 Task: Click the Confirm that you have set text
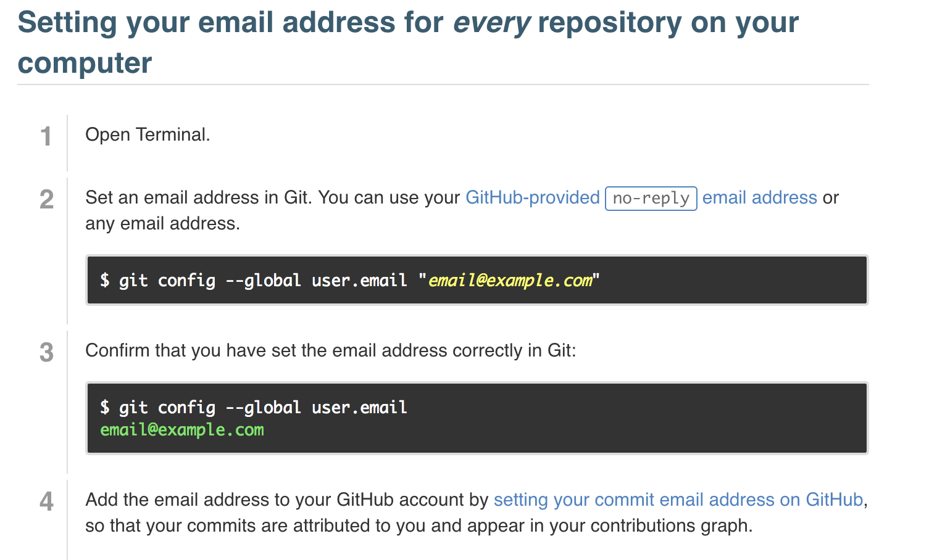pyautogui.click(x=331, y=350)
